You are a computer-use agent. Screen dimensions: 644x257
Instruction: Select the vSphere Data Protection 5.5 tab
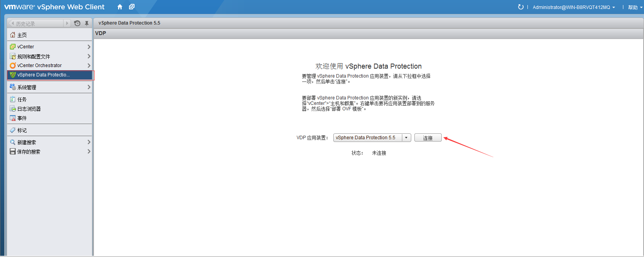click(129, 23)
